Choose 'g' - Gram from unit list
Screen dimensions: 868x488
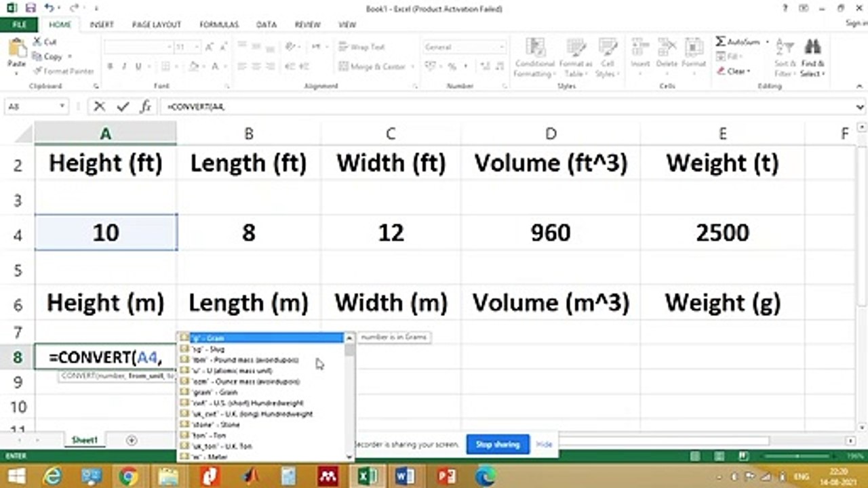click(x=262, y=338)
